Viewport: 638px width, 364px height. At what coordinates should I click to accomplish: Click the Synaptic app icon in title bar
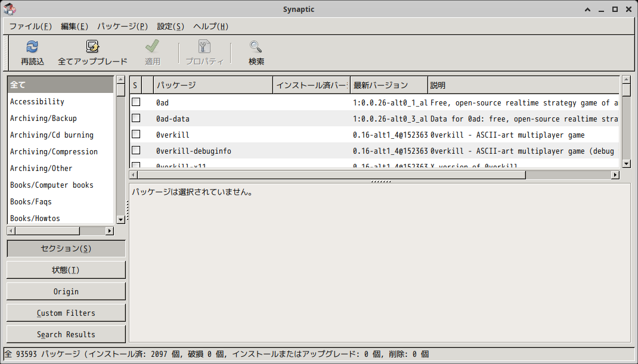(10, 8)
